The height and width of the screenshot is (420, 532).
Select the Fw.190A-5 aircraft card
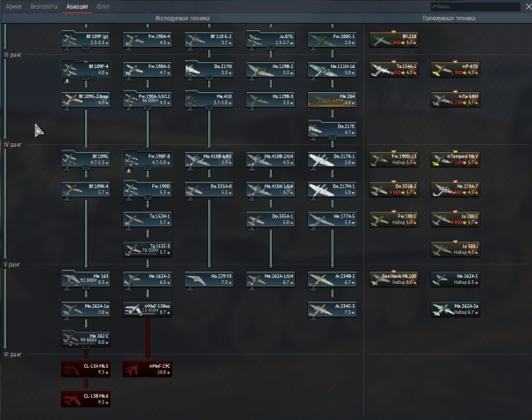pyautogui.click(x=147, y=69)
